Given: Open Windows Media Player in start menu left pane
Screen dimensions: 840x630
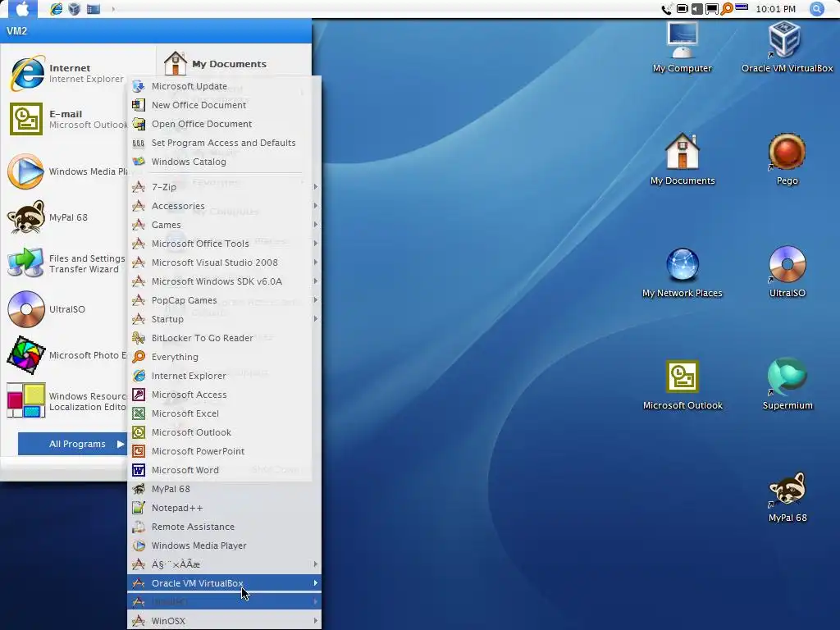Looking at the screenshot, I should click(x=67, y=171).
